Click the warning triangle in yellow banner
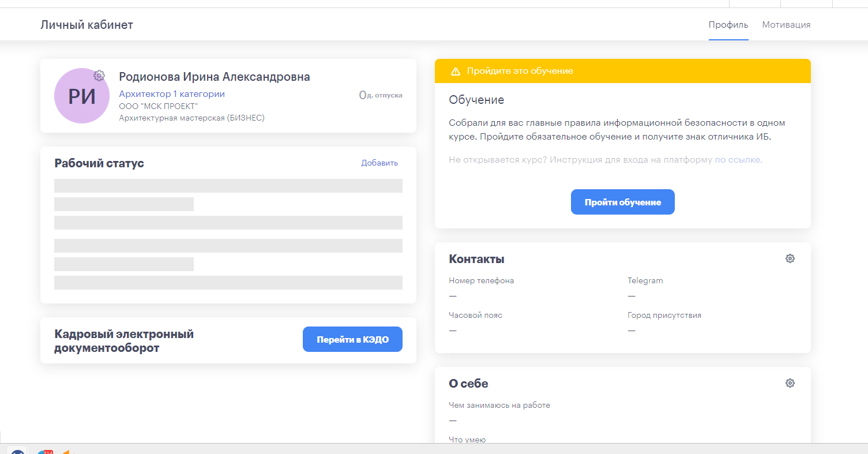 point(456,71)
